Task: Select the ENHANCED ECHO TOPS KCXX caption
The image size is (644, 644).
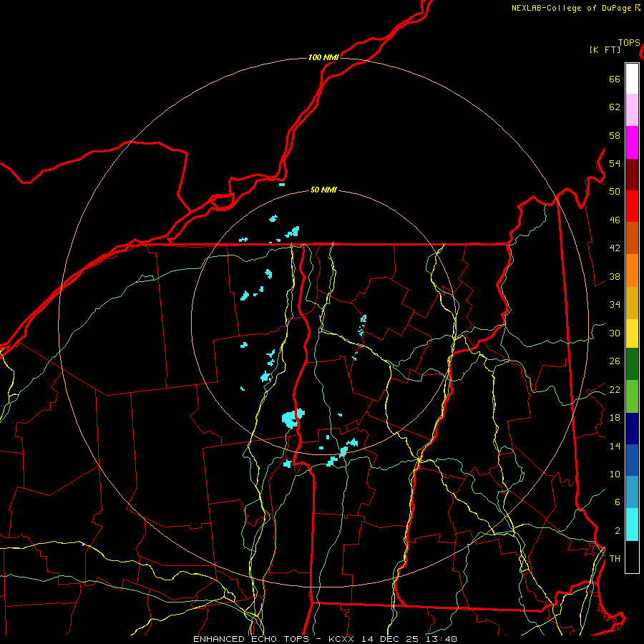Action: 325,639
